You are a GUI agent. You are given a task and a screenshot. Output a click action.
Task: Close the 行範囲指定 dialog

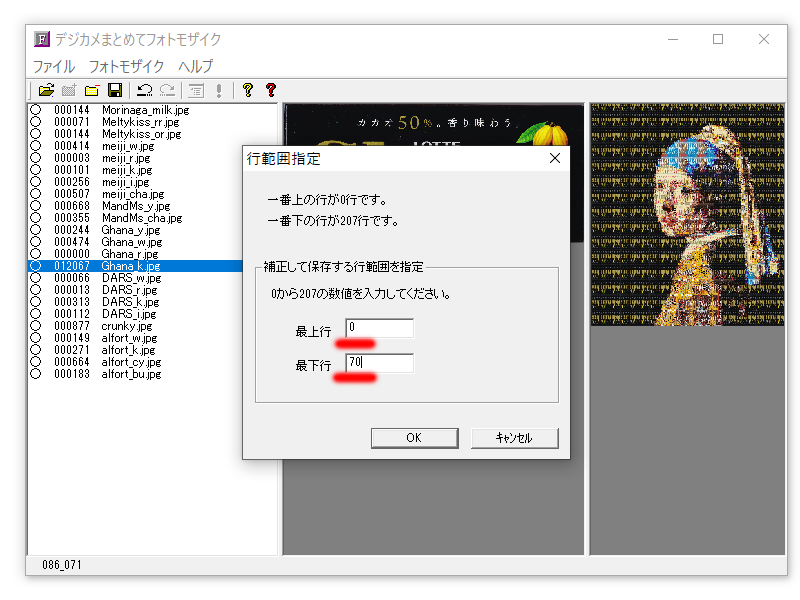(555, 159)
